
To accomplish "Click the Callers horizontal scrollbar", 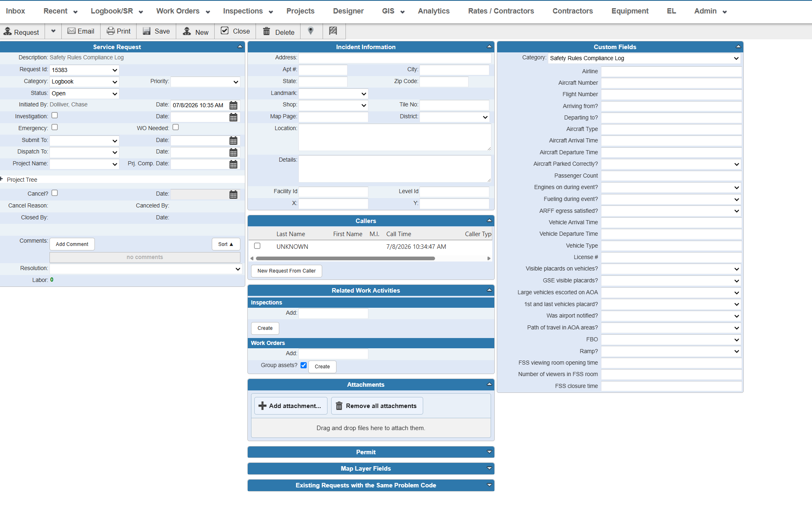I will click(345, 258).
